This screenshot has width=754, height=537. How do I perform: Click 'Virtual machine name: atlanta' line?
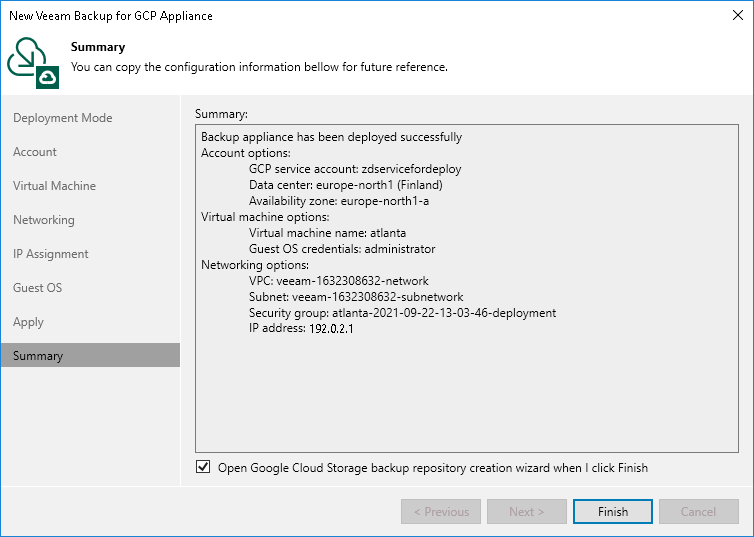coord(327,233)
